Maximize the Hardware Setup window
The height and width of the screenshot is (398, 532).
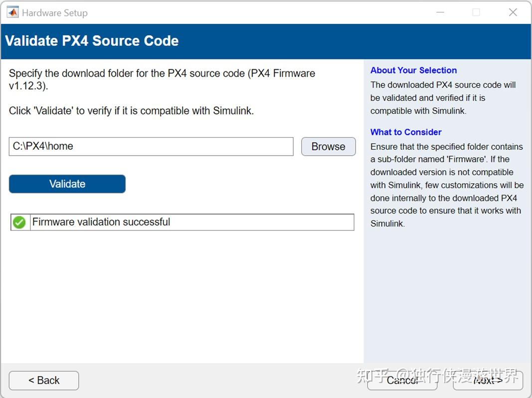pyautogui.click(x=476, y=12)
